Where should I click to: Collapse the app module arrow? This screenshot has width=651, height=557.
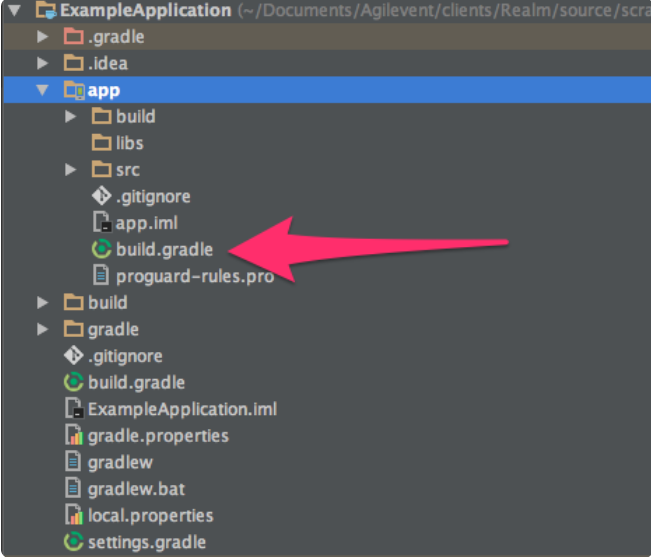click(42, 90)
